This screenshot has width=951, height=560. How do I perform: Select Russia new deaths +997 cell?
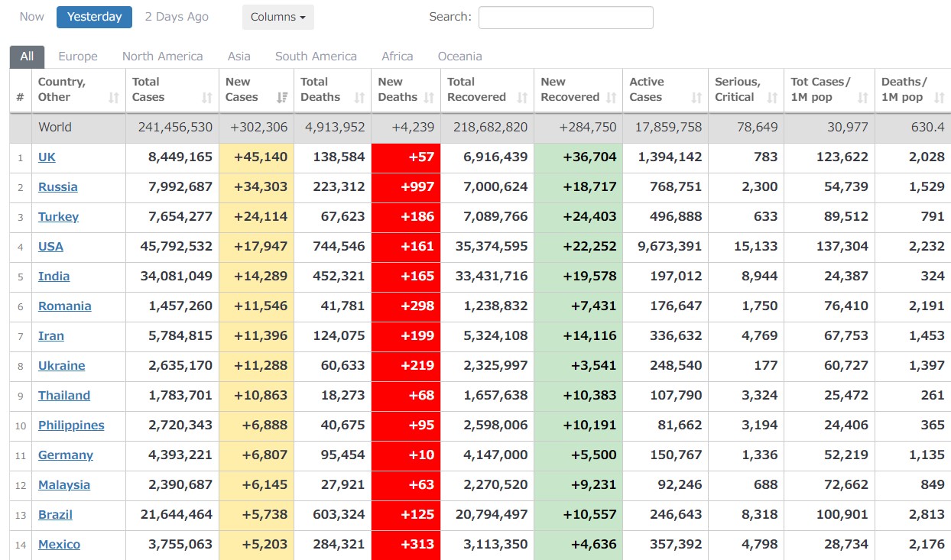[406, 187]
